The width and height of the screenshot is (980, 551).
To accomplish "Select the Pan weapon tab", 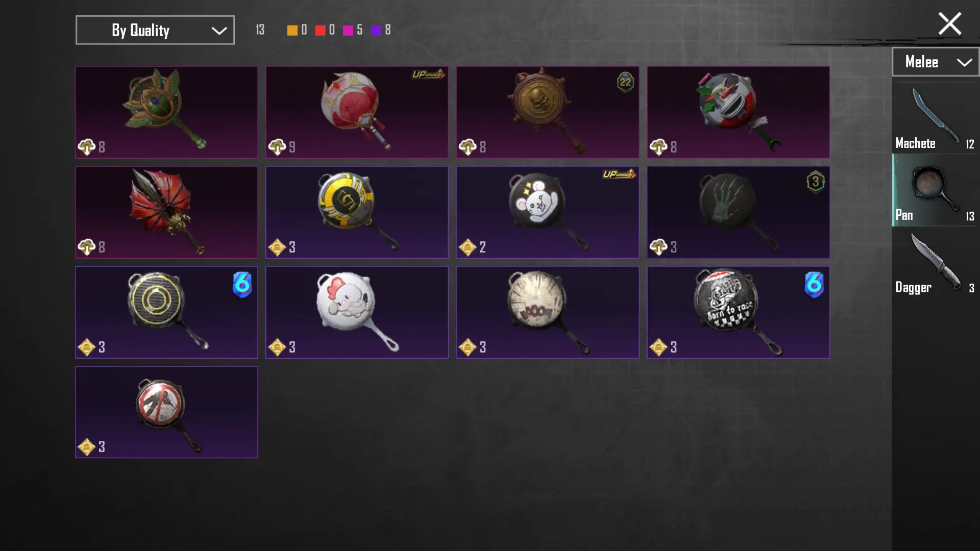I will (x=935, y=190).
